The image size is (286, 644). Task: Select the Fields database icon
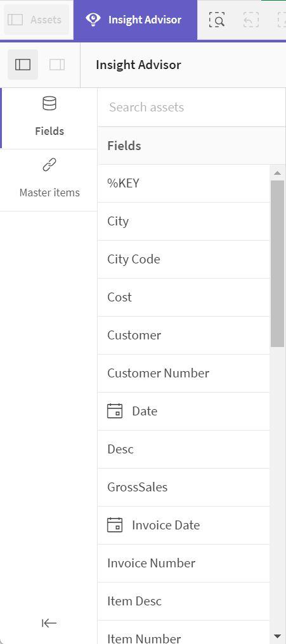pos(49,103)
